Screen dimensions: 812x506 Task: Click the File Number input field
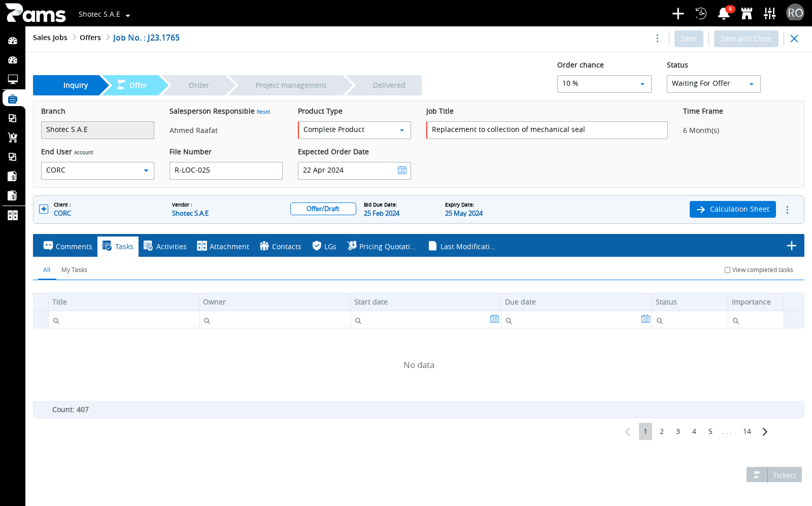(x=226, y=171)
